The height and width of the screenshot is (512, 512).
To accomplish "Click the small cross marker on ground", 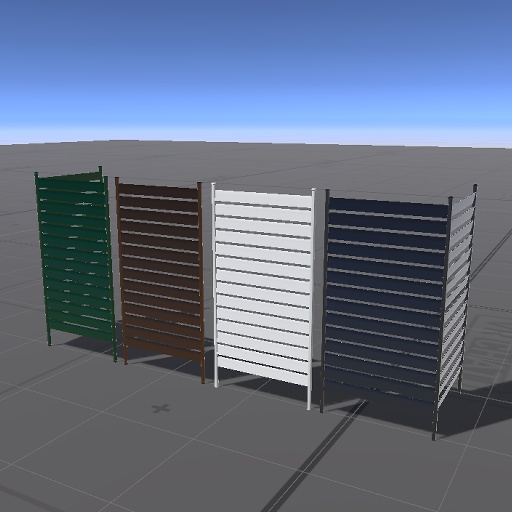I will (161, 408).
